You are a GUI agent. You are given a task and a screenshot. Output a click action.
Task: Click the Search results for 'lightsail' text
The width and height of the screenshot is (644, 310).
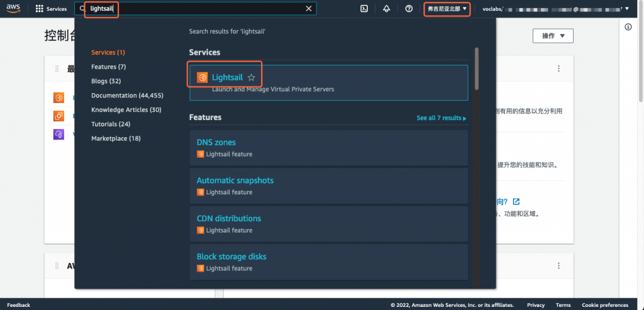click(227, 31)
